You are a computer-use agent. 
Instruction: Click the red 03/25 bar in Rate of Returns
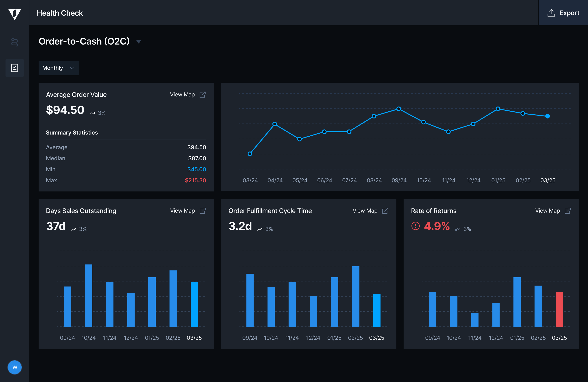559,309
